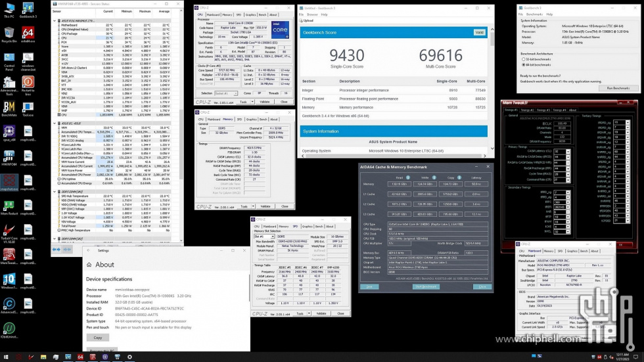Open Windows10 desktop shortcut icon
This screenshot has width=644, height=362.
9,282
